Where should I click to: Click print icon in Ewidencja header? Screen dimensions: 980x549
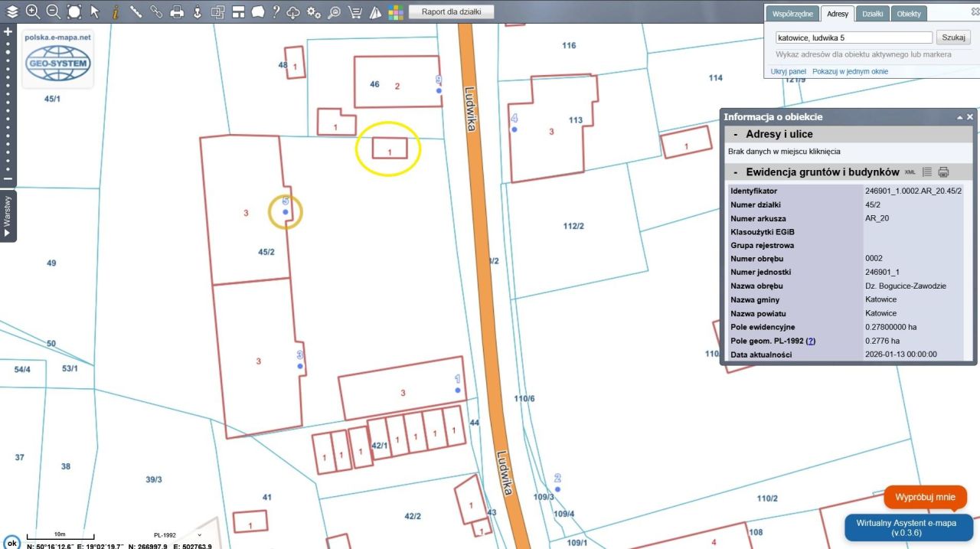[x=943, y=172]
